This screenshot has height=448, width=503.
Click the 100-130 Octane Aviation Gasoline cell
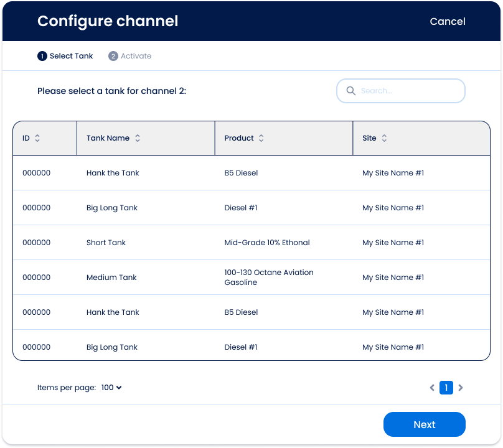[x=269, y=278]
